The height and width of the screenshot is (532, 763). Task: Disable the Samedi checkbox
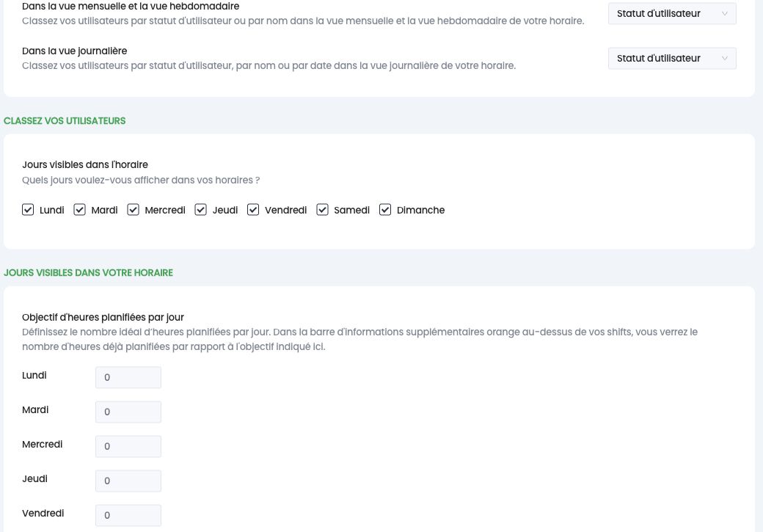click(x=322, y=210)
